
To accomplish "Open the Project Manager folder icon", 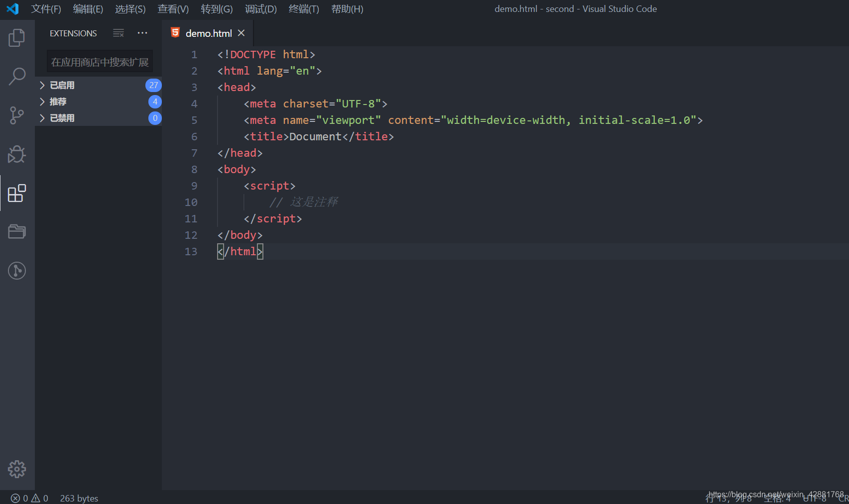I will pyautogui.click(x=17, y=231).
